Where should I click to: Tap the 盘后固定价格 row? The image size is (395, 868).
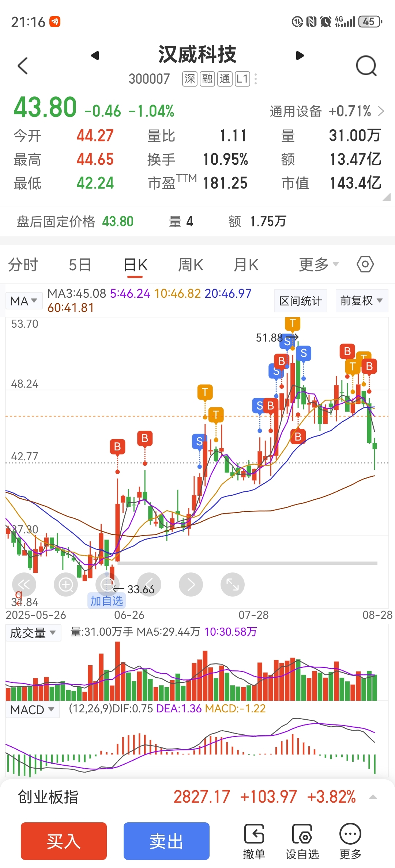tap(197, 221)
